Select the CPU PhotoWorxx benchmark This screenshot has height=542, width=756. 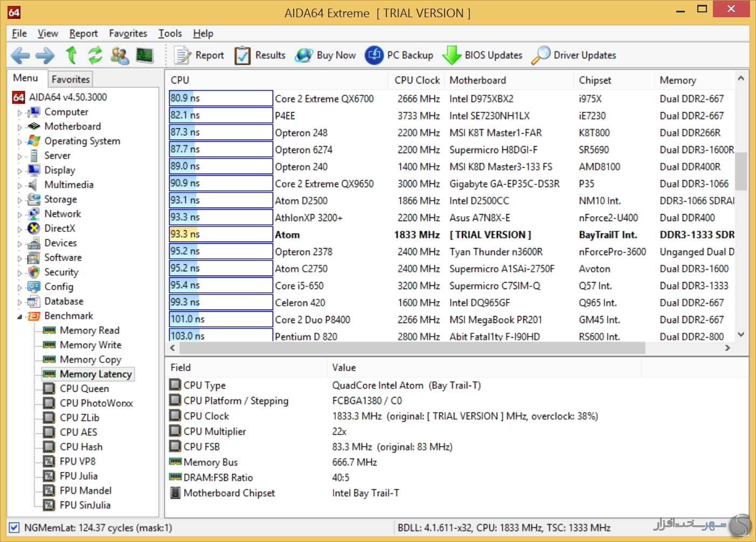pyautogui.click(x=96, y=403)
